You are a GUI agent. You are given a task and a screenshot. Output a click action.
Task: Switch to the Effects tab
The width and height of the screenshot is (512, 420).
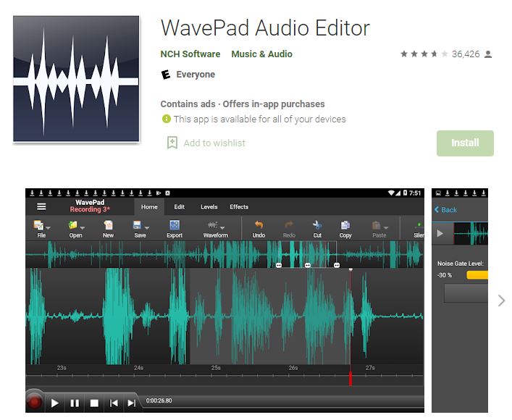tap(239, 206)
